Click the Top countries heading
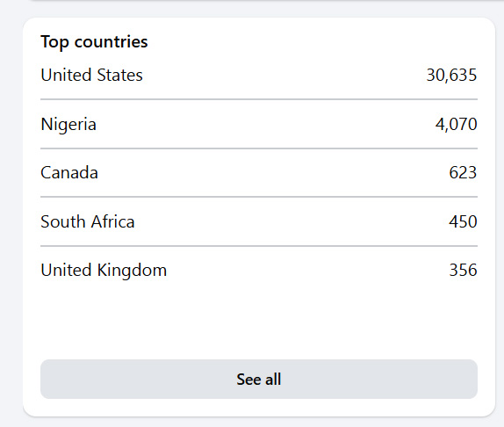The image size is (504, 427). (x=94, y=42)
